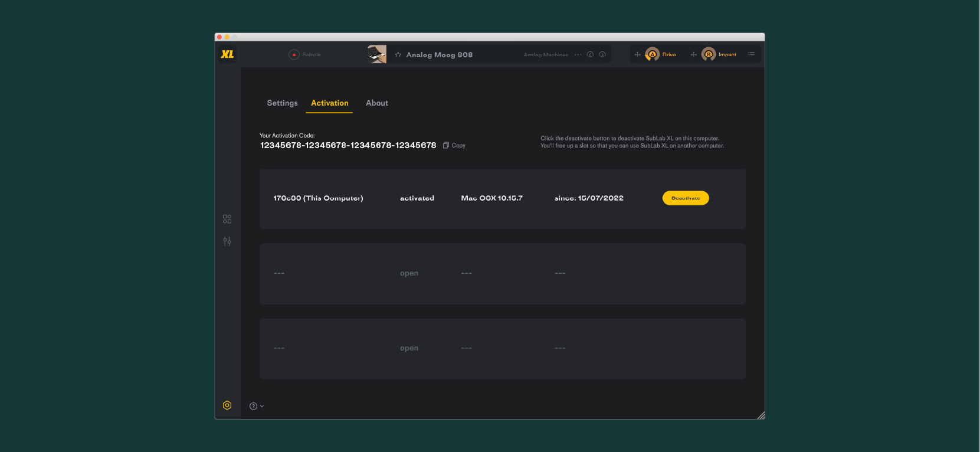Click the XL logo icon
The height and width of the screenshot is (452, 980).
(x=227, y=54)
